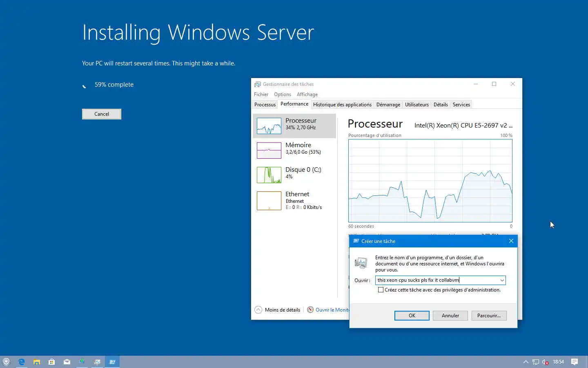This screenshot has width=588, height=368.
Task: Click the Annuler button
Action: click(x=450, y=316)
